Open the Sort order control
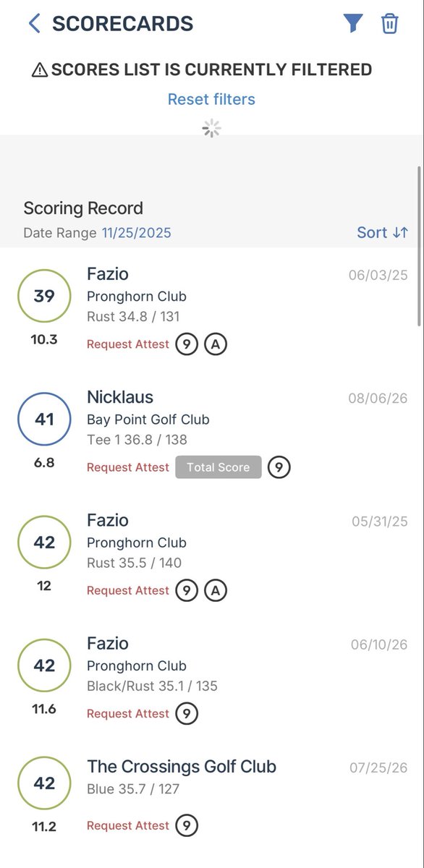The height and width of the screenshot is (868, 424). pyautogui.click(x=383, y=232)
